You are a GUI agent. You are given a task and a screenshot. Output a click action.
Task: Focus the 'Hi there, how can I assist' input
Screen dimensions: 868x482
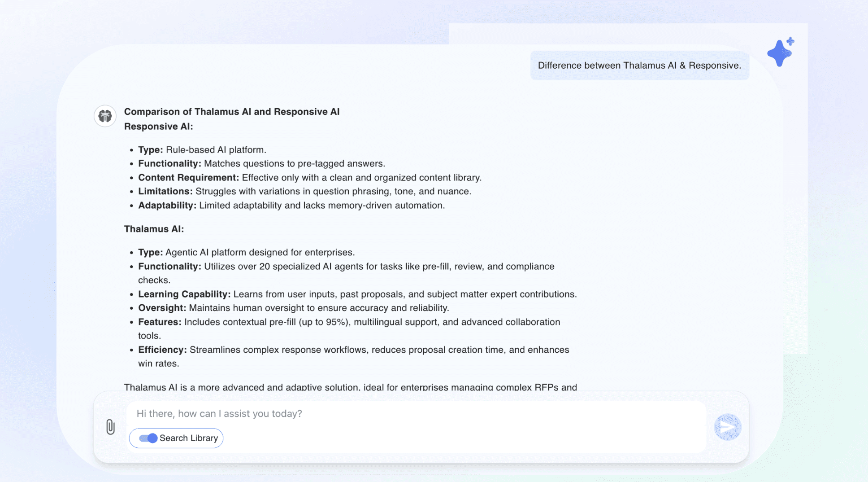416,414
